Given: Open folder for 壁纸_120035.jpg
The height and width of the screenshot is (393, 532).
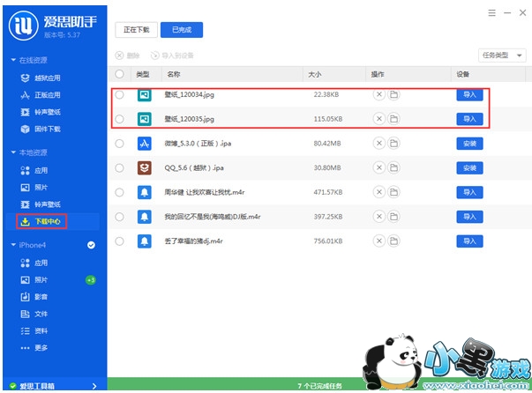Looking at the screenshot, I should click(x=393, y=119).
